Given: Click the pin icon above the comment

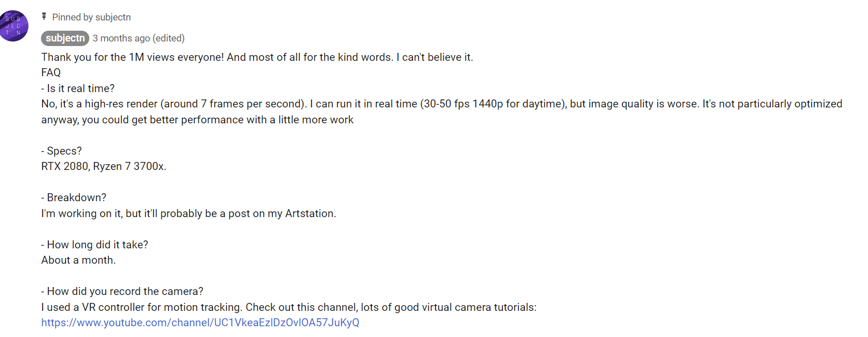Looking at the screenshot, I should [x=44, y=16].
